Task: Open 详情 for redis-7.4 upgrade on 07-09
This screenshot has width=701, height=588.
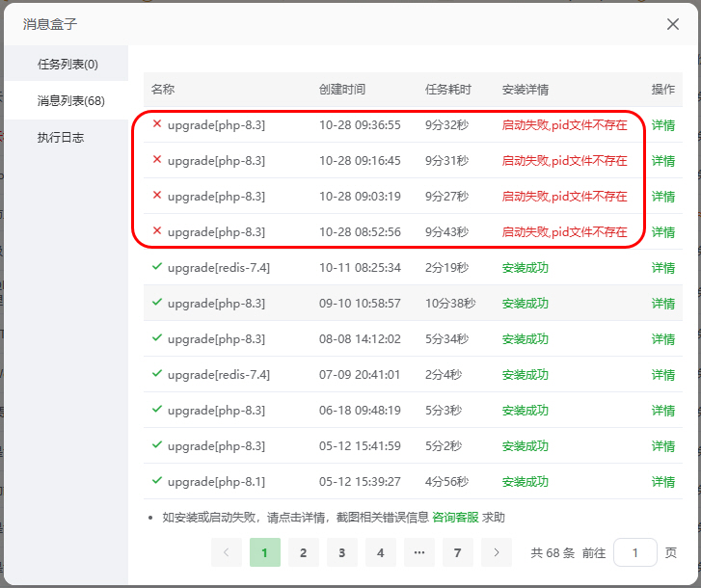Action: (x=663, y=375)
